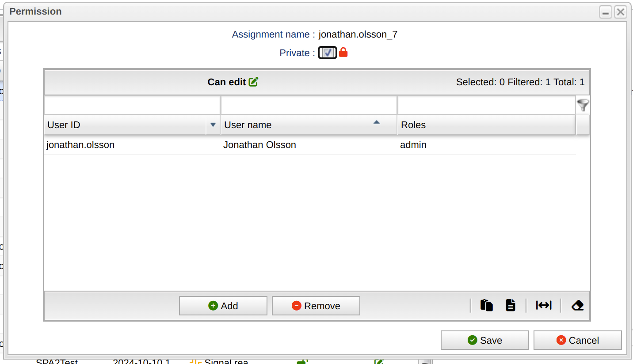Viewport: 633px width, 364px height.
Task: Open the User ID column dropdown arrow
Action: (213, 125)
